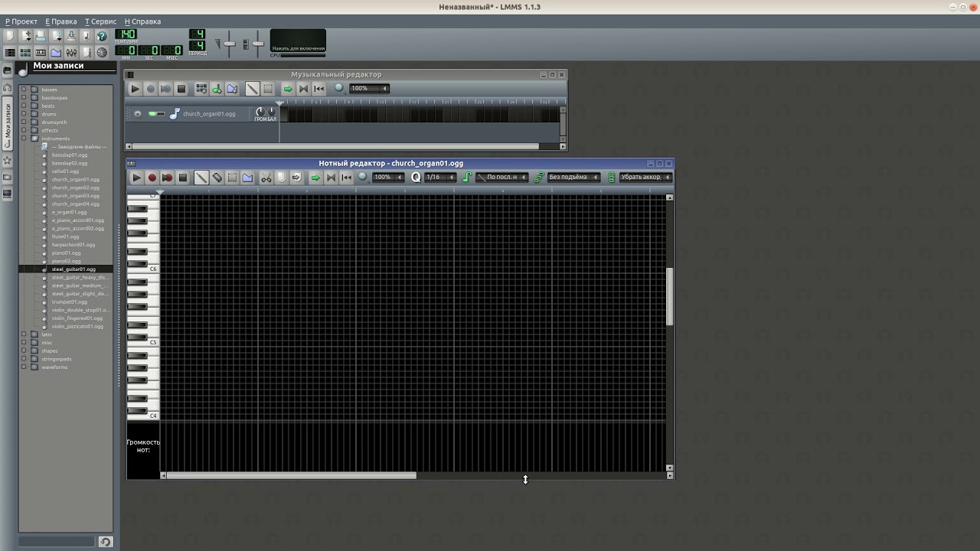Click the track volume knob ГРОМ
Image resolution: width=980 pixels, height=551 pixels.
click(260, 112)
